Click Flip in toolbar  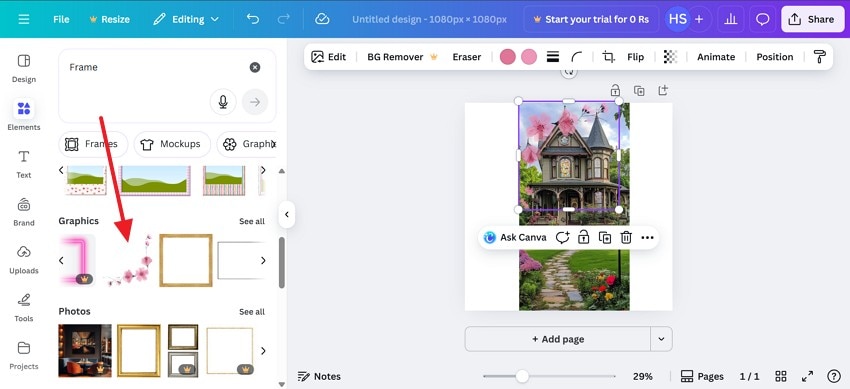coord(635,57)
